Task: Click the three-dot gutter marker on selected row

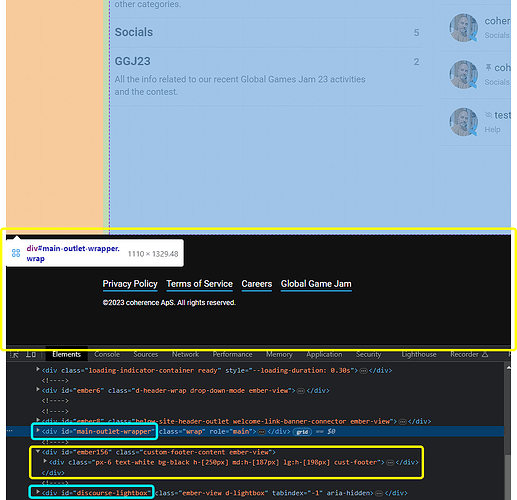Action: 10,431
